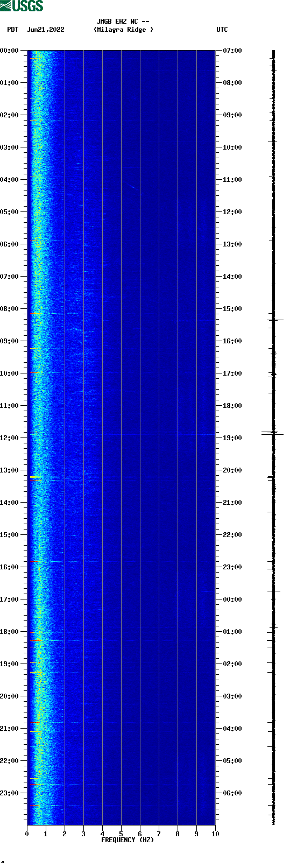Click the 01:00 UTC time label

tap(232, 632)
